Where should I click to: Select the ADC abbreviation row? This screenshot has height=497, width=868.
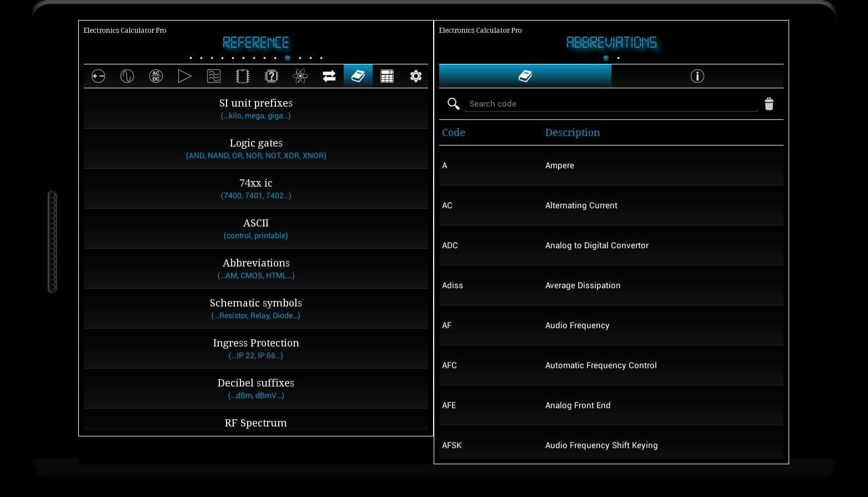click(x=611, y=245)
